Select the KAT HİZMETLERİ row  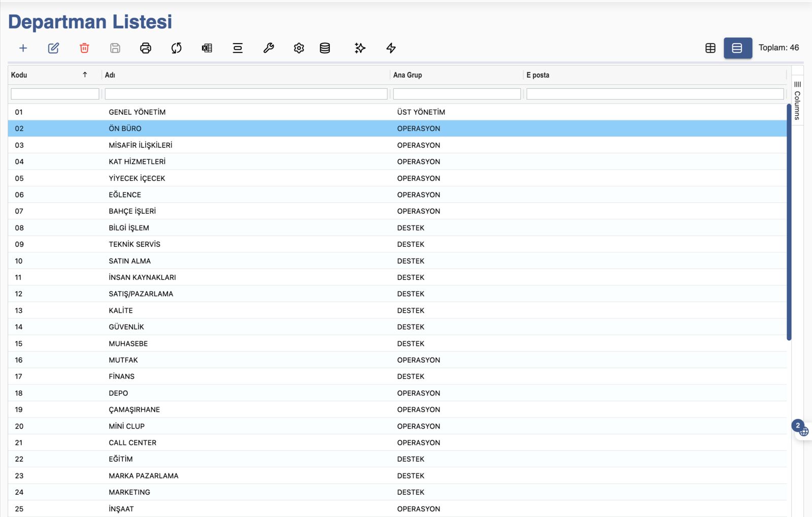[x=397, y=161]
